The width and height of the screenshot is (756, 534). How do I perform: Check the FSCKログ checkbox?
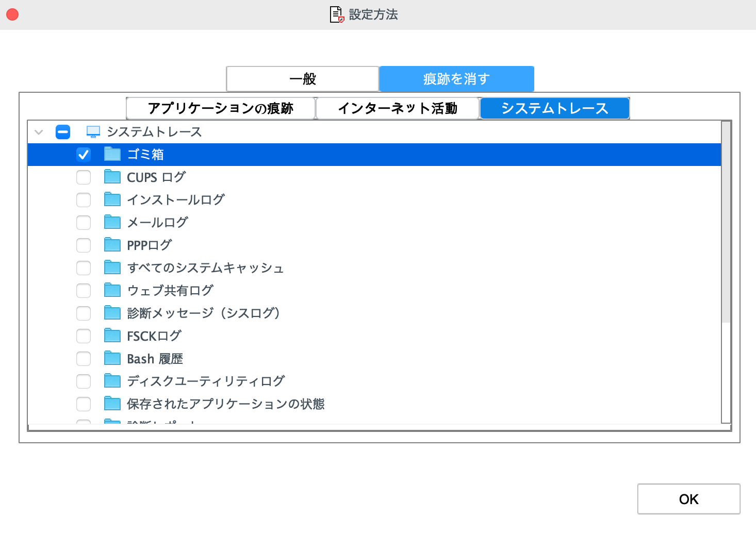[x=84, y=336]
